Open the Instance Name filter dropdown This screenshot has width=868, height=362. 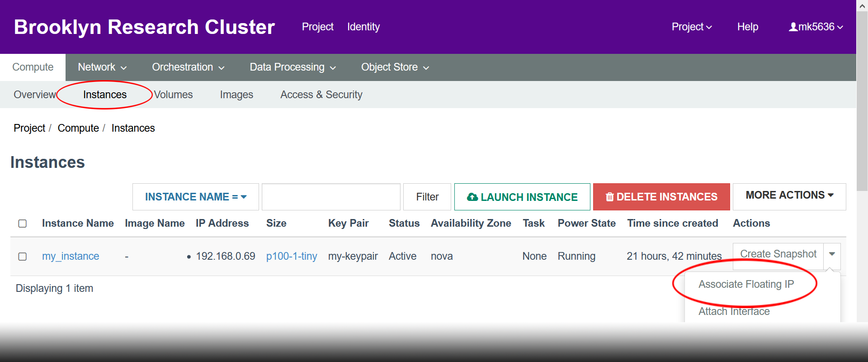coord(195,197)
